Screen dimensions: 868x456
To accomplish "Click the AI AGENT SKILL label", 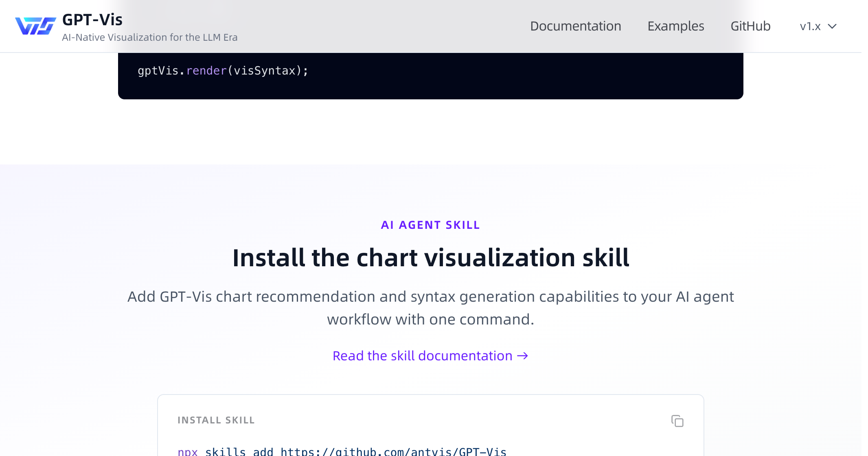I will pyautogui.click(x=430, y=225).
